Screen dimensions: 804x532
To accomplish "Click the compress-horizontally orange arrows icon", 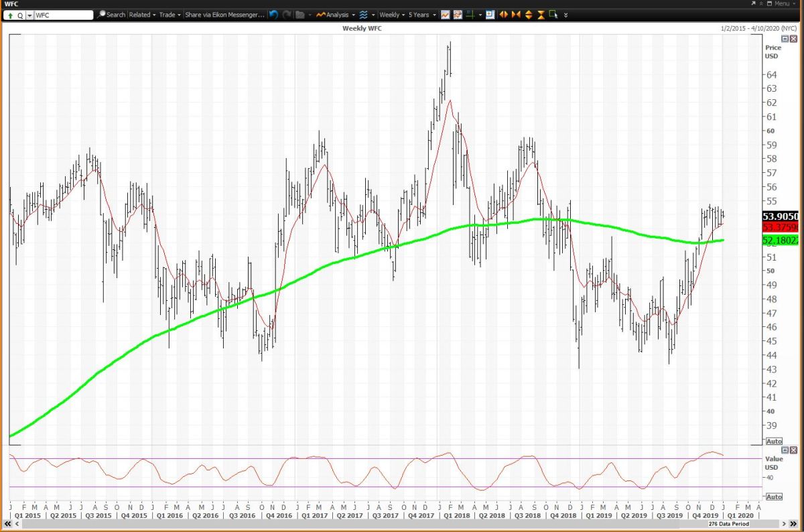I will point(516,15).
